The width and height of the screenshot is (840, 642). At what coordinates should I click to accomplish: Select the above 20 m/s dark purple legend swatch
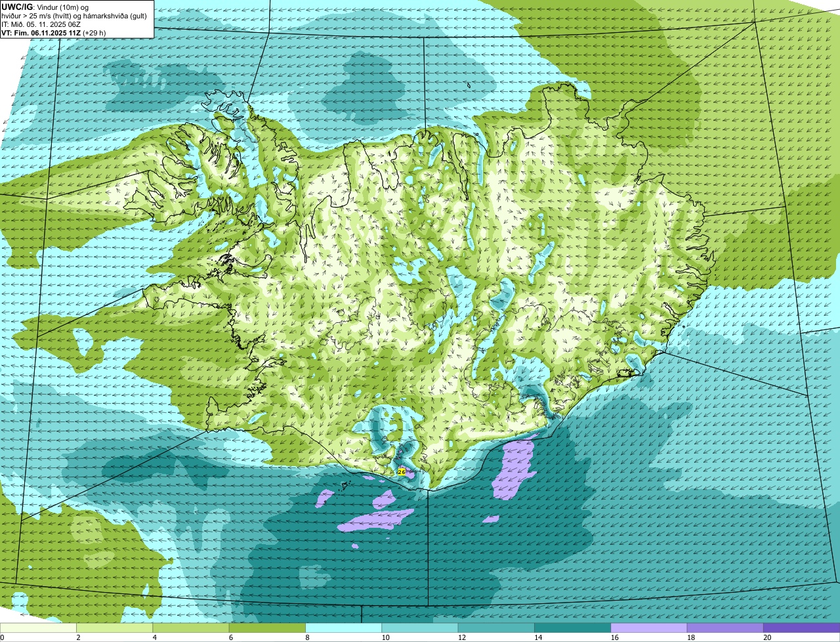tap(801, 628)
